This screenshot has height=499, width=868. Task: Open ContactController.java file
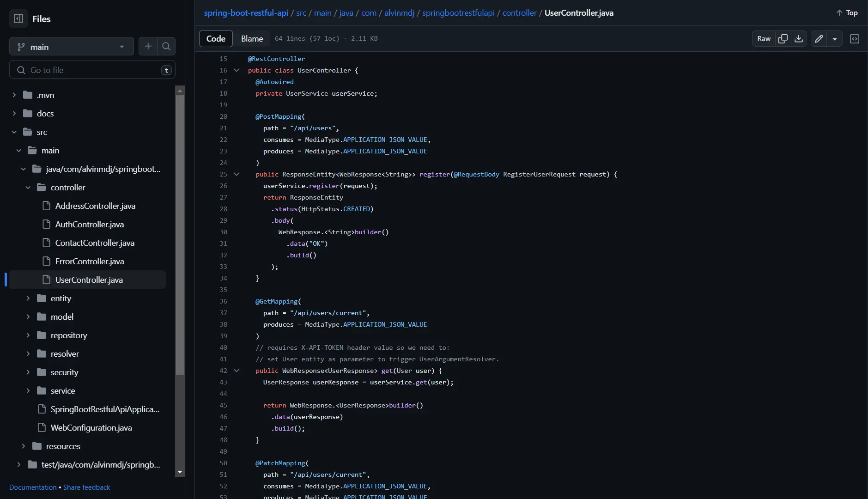95,243
